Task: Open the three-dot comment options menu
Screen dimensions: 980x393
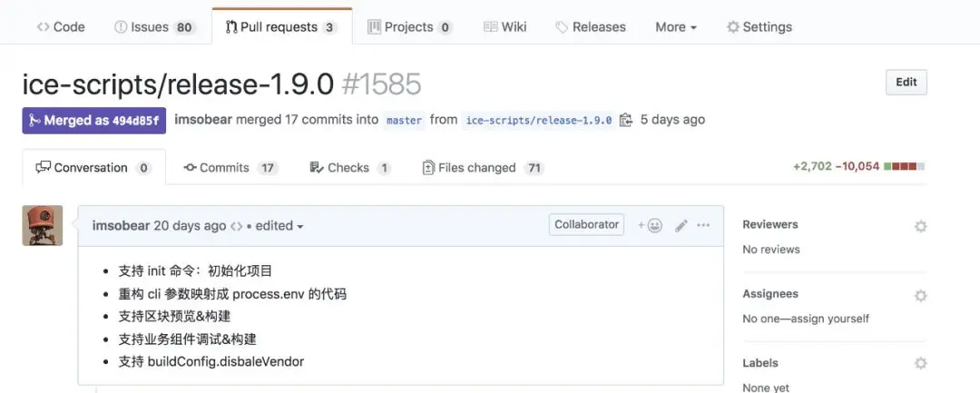Action: pyautogui.click(x=703, y=226)
